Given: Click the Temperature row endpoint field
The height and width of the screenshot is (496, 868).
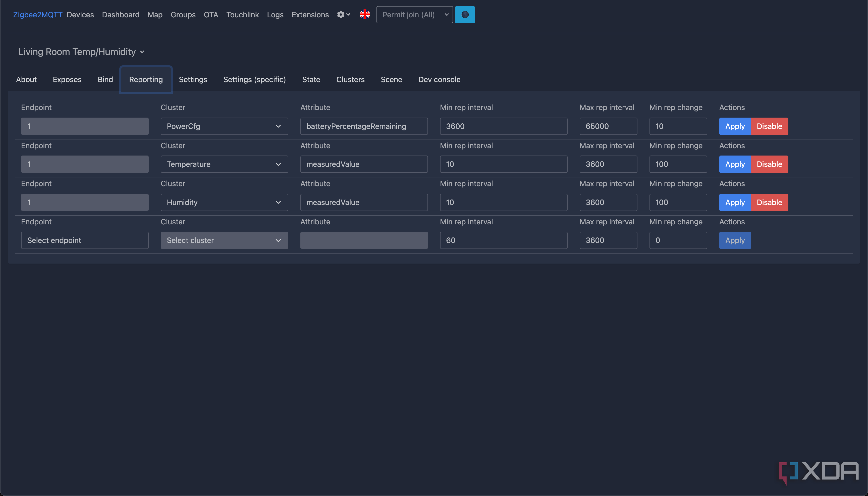Looking at the screenshot, I should click(85, 164).
